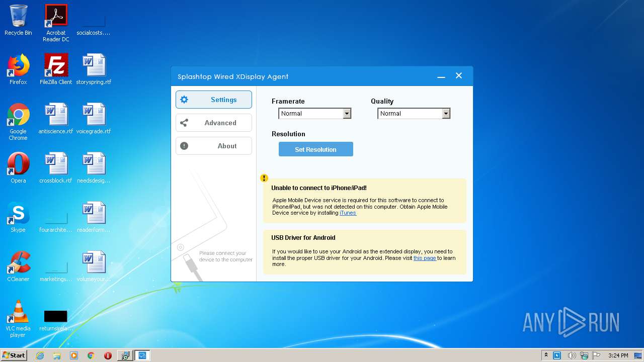
Task: Select the crossblock.rtf document
Action: click(x=56, y=168)
